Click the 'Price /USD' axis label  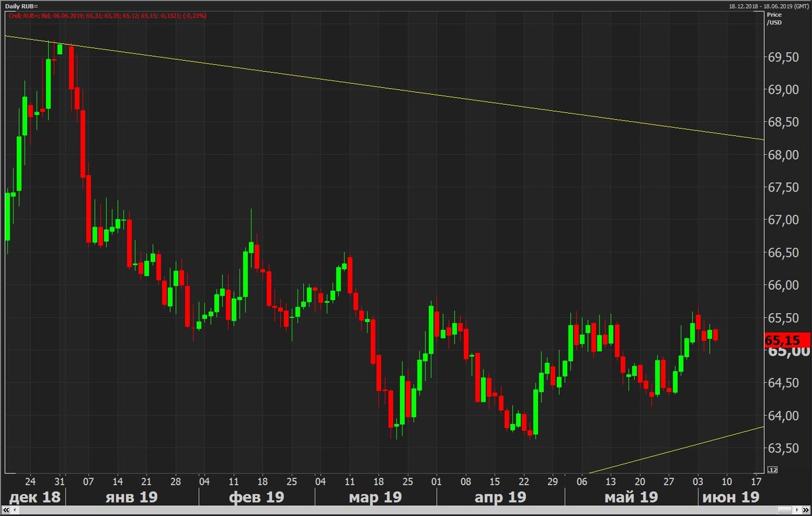[774, 18]
